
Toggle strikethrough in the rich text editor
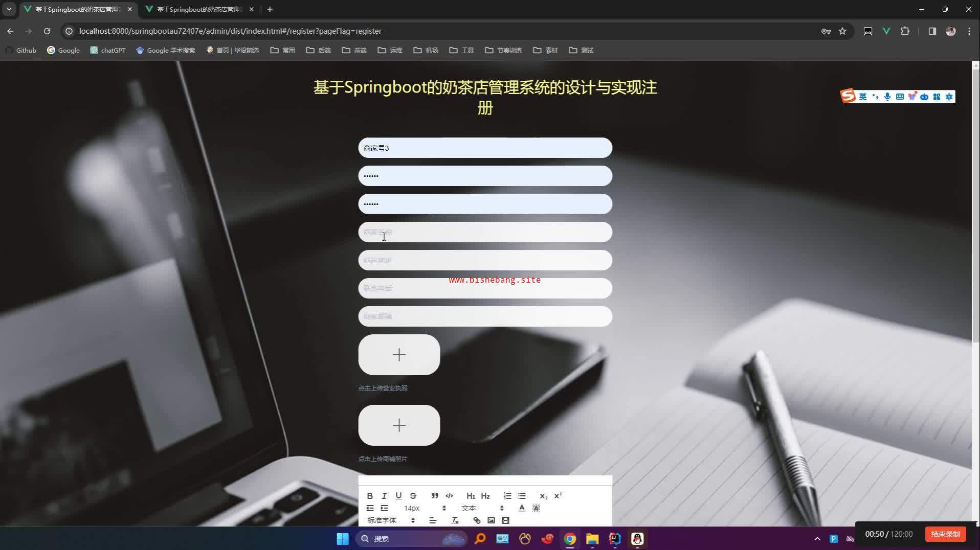pyautogui.click(x=413, y=496)
